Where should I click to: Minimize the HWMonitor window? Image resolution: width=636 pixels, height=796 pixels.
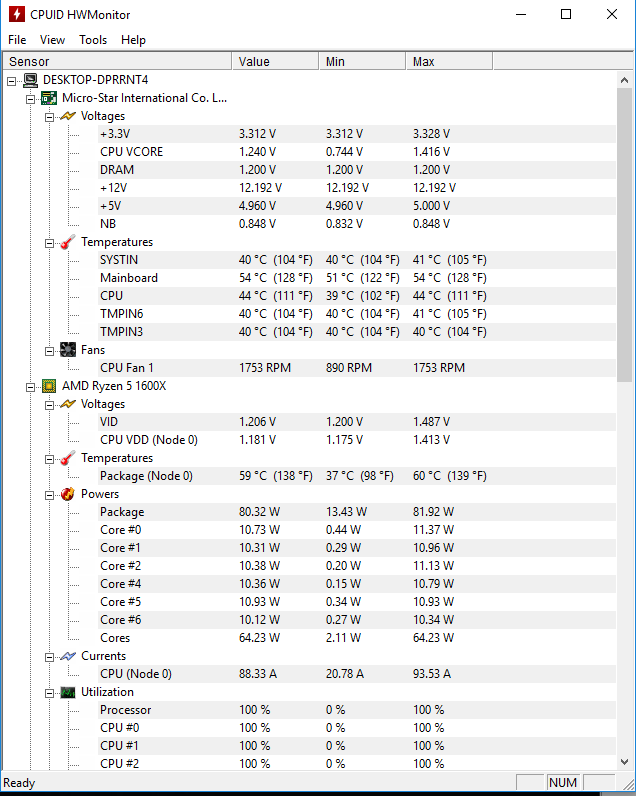[x=521, y=14]
